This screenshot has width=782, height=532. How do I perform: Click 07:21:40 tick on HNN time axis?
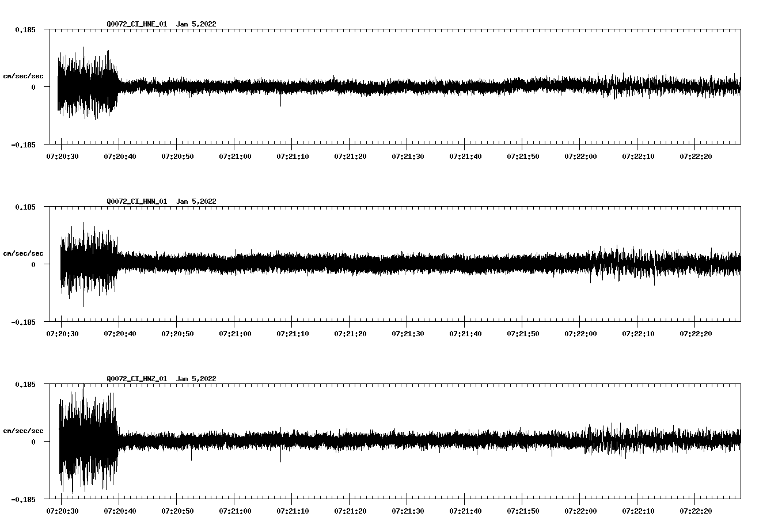465,334
